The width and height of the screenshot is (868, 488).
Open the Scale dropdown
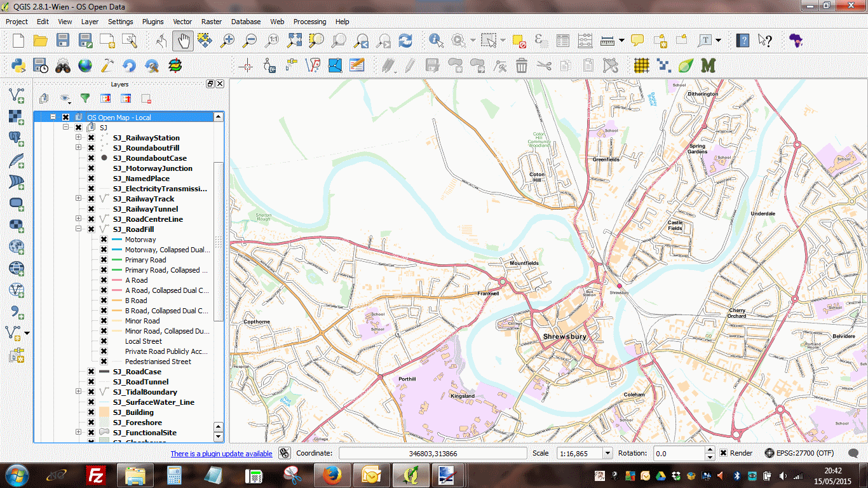point(607,453)
